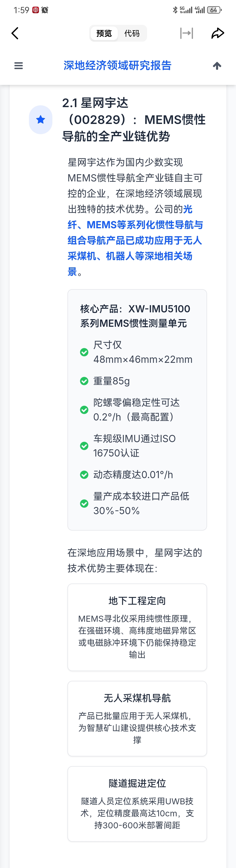The height and width of the screenshot is (868, 236).
Task: Tap the 2.1 星网宇达 section heading
Action: tap(134, 120)
